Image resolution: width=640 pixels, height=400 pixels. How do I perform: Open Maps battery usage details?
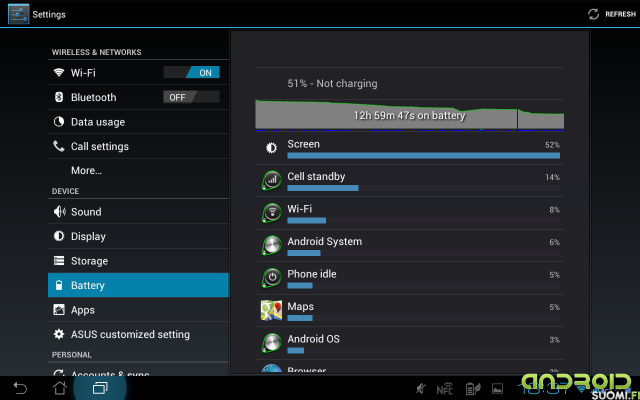pos(410,311)
